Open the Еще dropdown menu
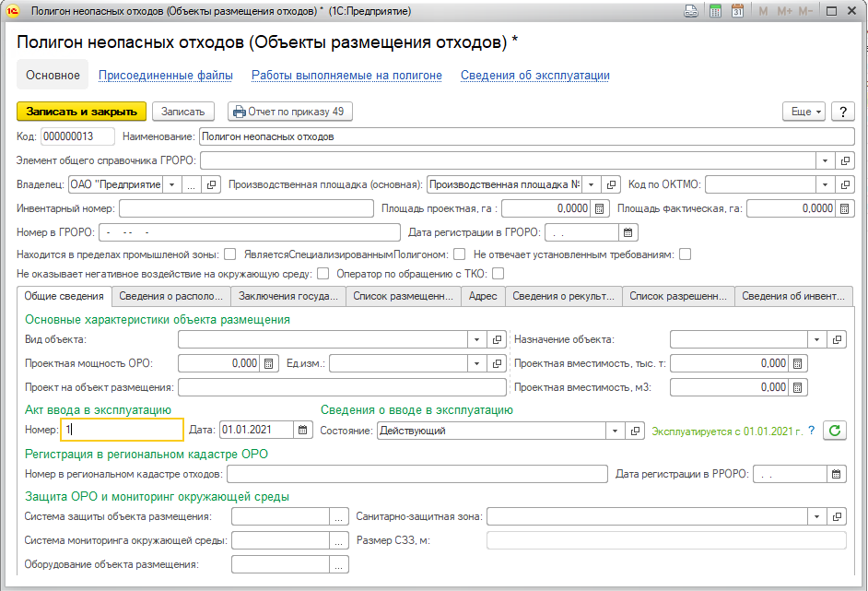 804,112
